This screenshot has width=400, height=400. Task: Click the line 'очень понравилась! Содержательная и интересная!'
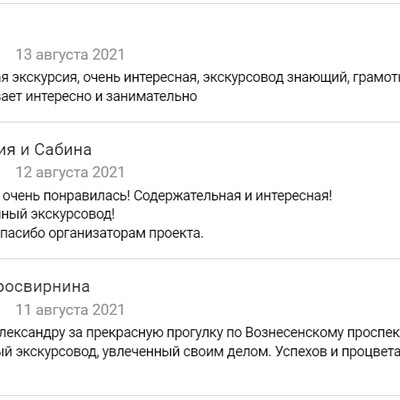[x=167, y=196]
